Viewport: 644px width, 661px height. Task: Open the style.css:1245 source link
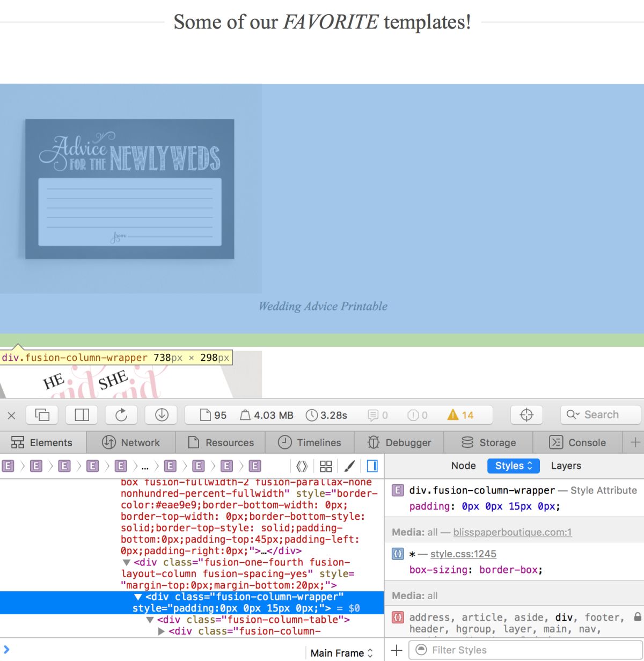[x=463, y=554]
